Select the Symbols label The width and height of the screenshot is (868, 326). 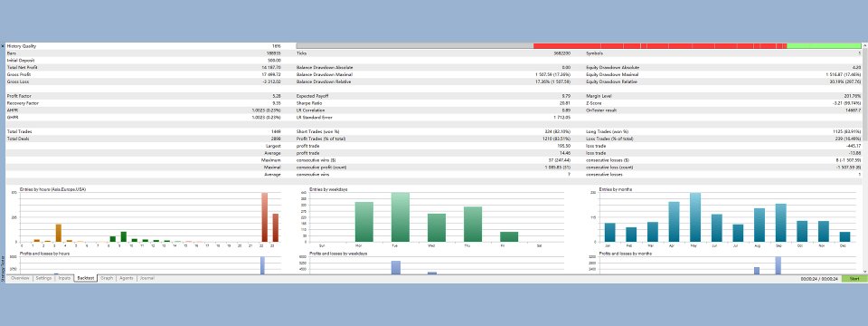click(x=595, y=53)
